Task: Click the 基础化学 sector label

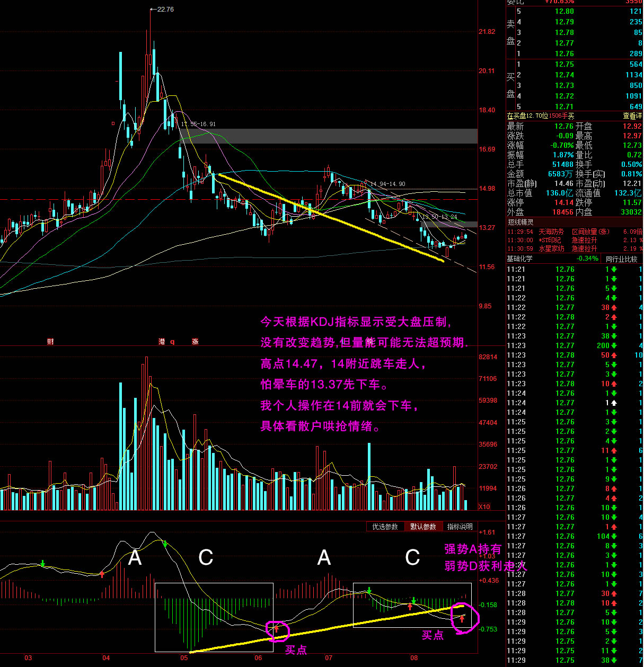Action: pos(519,259)
